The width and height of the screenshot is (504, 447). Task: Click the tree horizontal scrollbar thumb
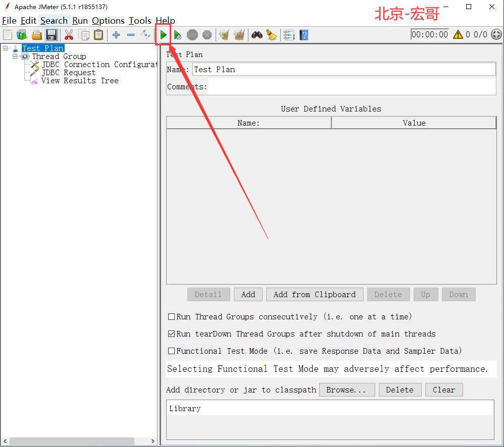[71, 441]
